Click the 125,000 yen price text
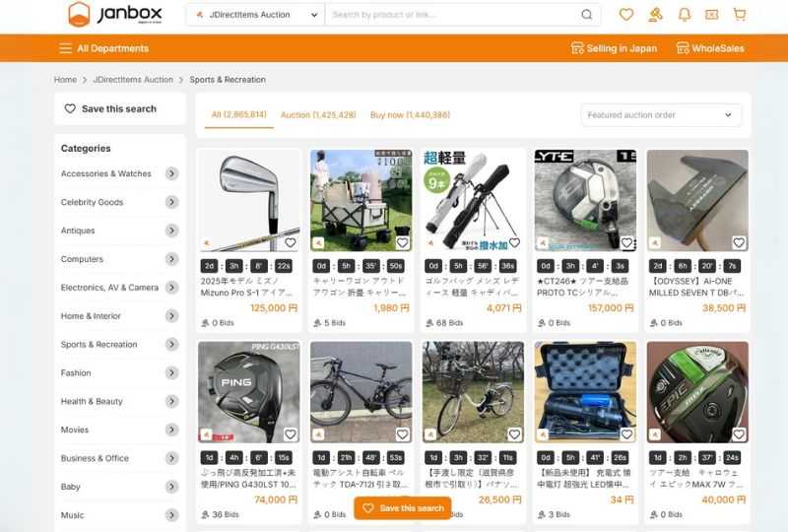Screen dimensions: 788x532 click(274, 307)
